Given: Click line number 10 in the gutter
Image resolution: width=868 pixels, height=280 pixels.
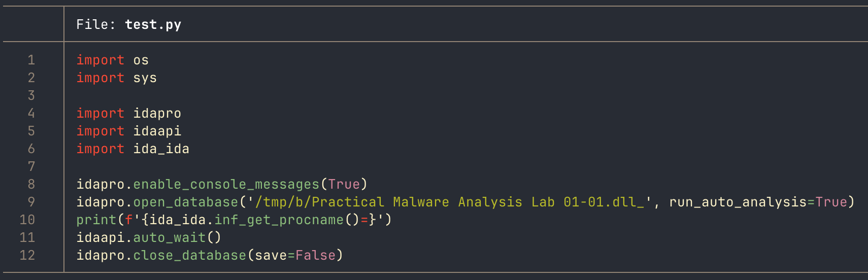Looking at the screenshot, I should pyautogui.click(x=27, y=220).
